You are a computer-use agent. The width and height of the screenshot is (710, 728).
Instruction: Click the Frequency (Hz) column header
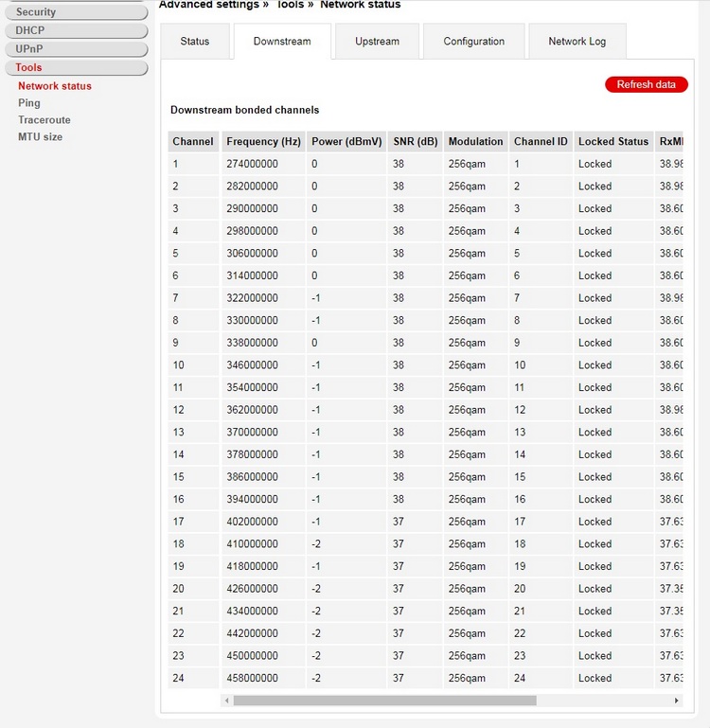click(x=263, y=142)
